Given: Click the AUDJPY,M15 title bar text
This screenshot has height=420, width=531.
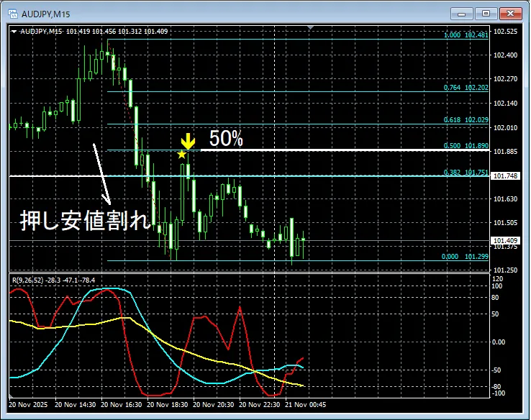Looking at the screenshot, I should [46, 14].
